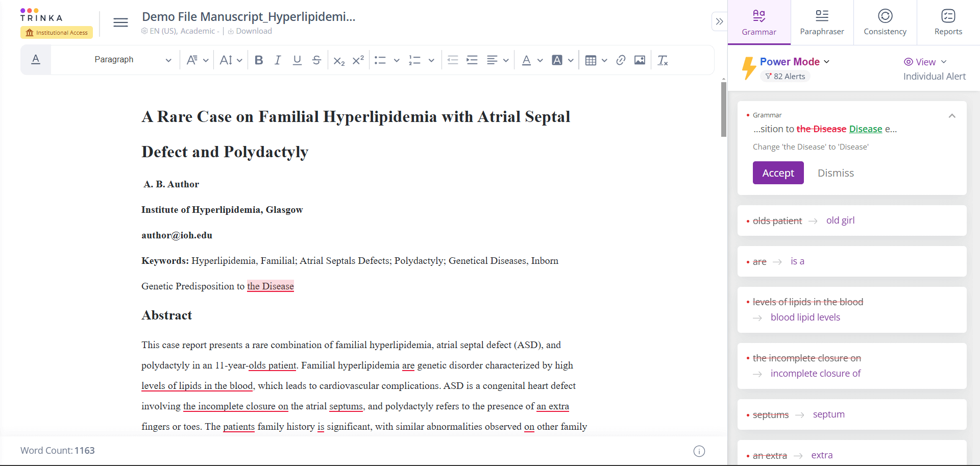Open the 'blood lipid levels' suggestion card
Viewport: 980px width, 466px height.
coord(852,310)
